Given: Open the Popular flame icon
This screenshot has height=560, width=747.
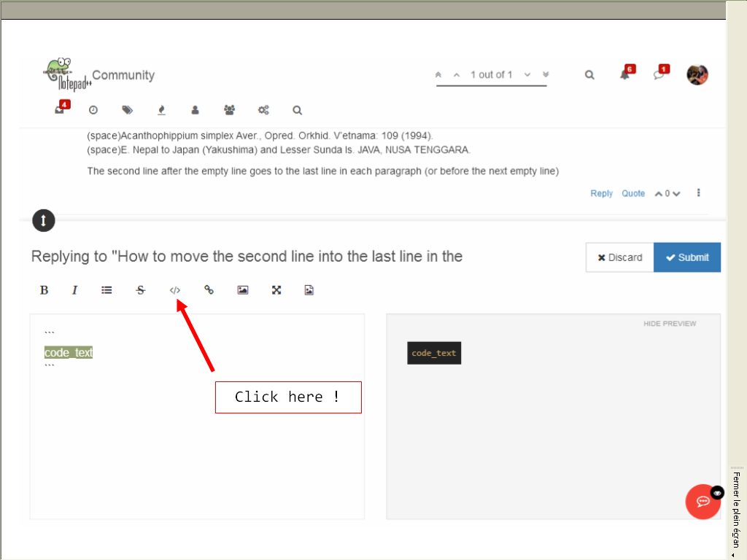Looking at the screenshot, I should click(x=161, y=110).
